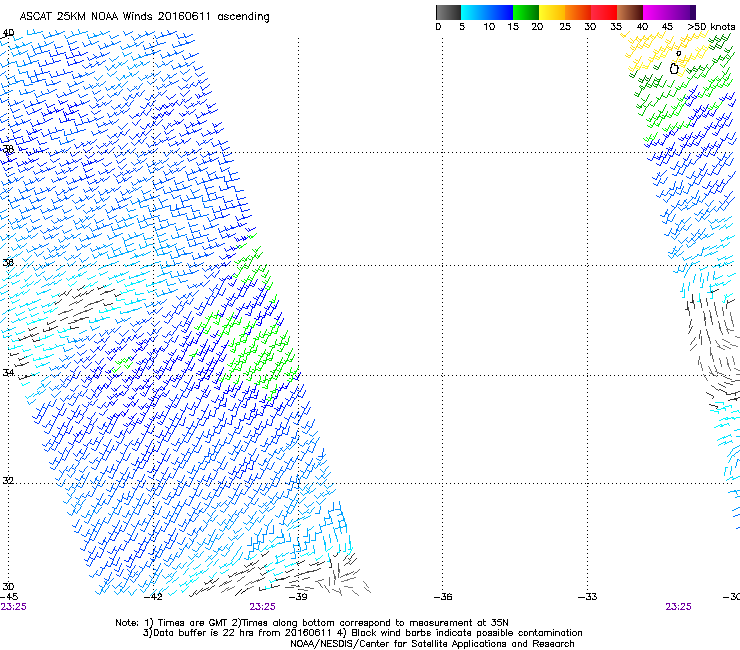
Task: Click the purple '23:25' time under -45
Action: [13, 607]
